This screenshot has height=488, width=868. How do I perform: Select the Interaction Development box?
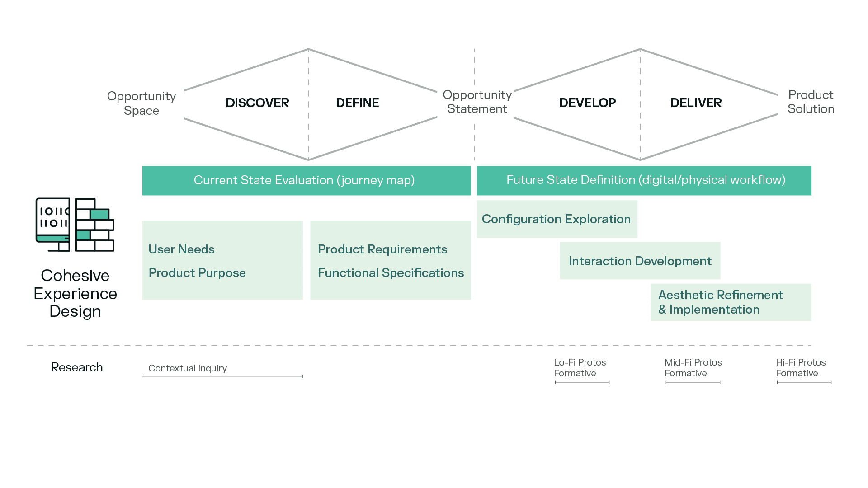(640, 261)
